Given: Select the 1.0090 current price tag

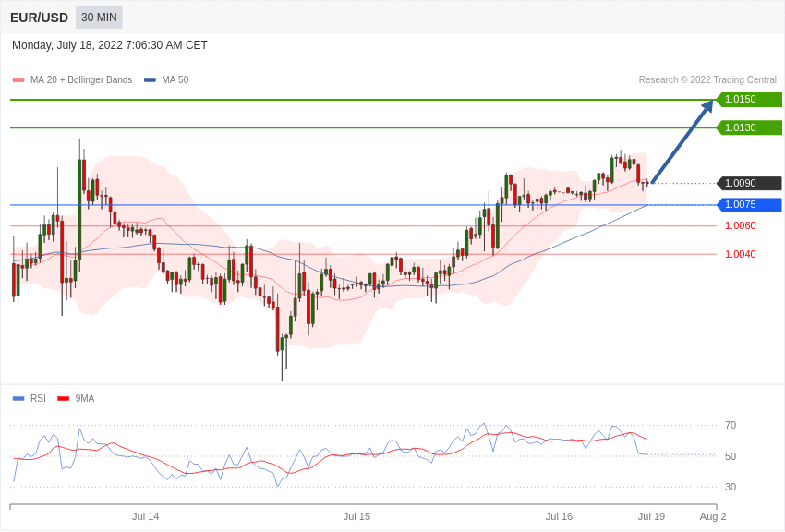Looking at the screenshot, I should pos(749,184).
